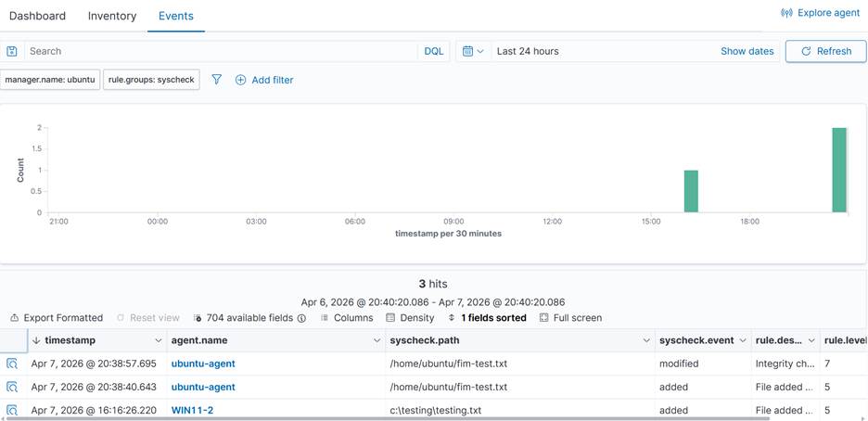868x421 pixels.
Task: Switch to the Dashboard tab
Action: (37, 16)
